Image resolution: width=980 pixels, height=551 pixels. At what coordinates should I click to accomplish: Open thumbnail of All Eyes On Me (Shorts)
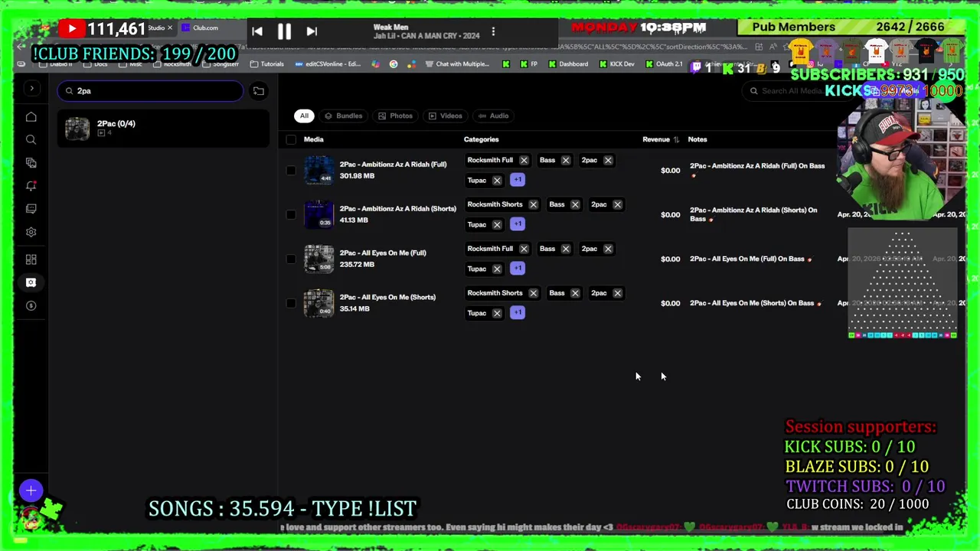click(x=319, y=303)
